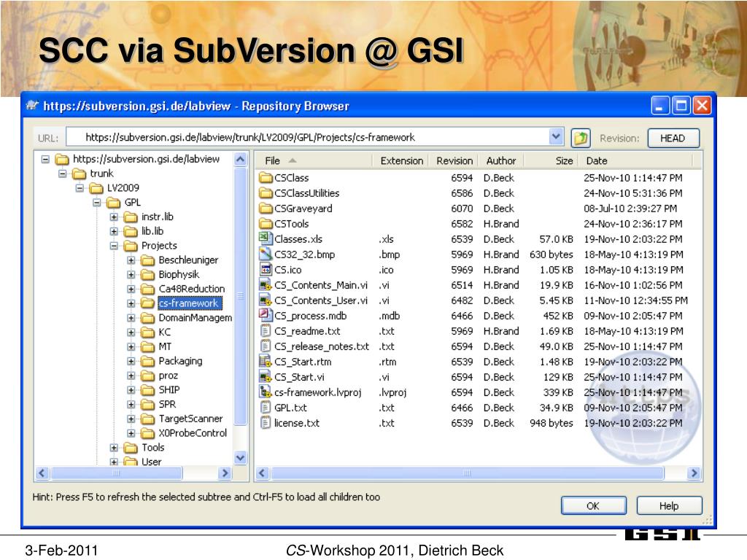Click the Classes.xls spreadsheet icon
The height and width of the screenshot is (560, 747).
[x=266, y=238]
